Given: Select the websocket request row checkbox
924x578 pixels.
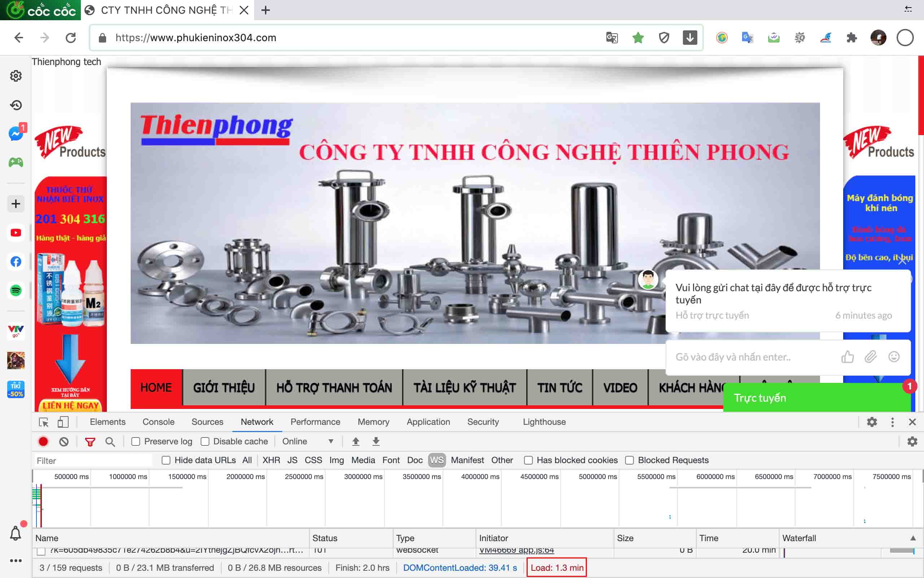Looking at the screenshot, I should [41, 551].
